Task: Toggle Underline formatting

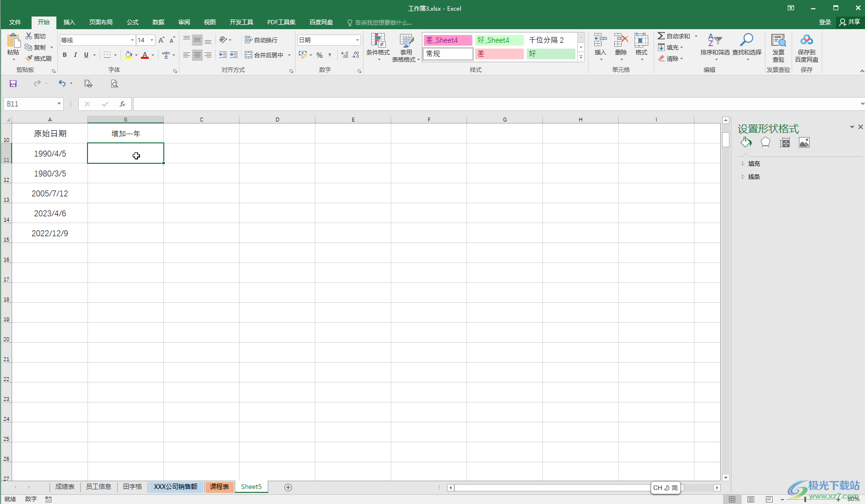Action: point(86,55)
